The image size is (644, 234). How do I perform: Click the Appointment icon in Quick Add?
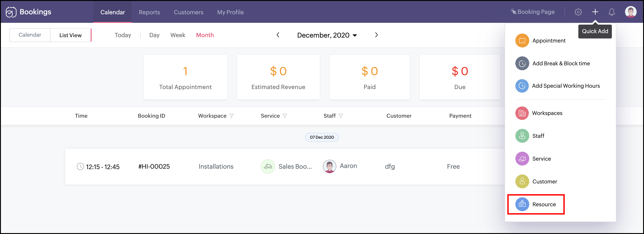[x=522, y=40]
